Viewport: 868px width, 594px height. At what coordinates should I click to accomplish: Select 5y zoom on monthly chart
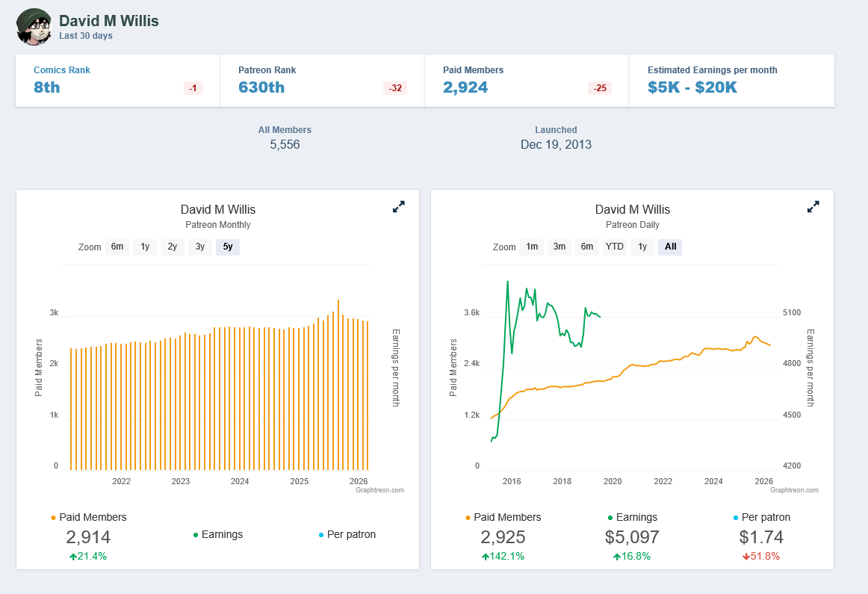coord(228,247)
